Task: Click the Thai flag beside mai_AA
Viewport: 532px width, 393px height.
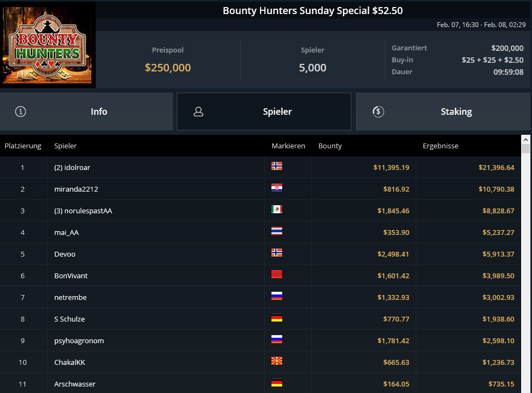Action: [x=277, y=231]
